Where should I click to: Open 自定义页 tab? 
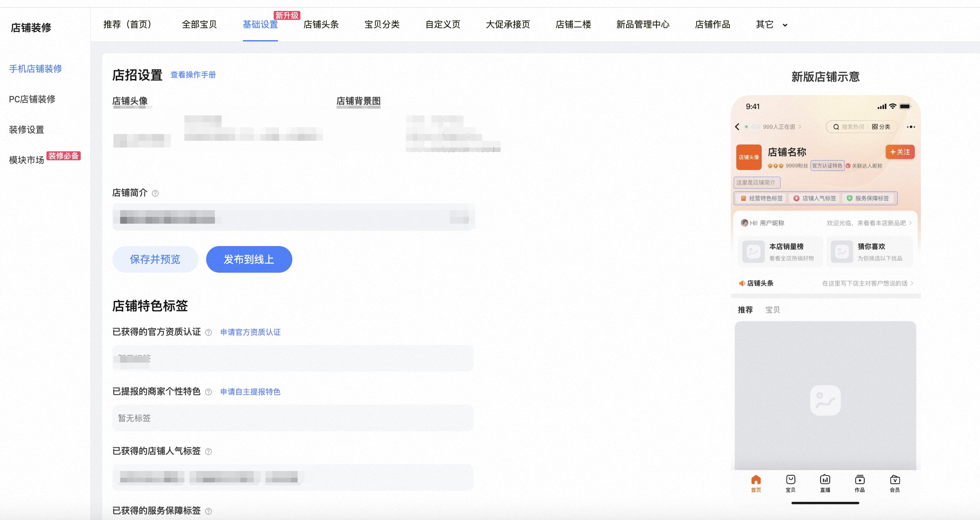point(443,25)
